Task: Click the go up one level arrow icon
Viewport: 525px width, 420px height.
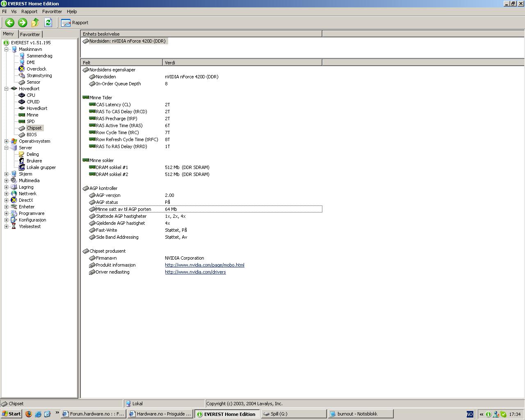Action: (35, 23)
